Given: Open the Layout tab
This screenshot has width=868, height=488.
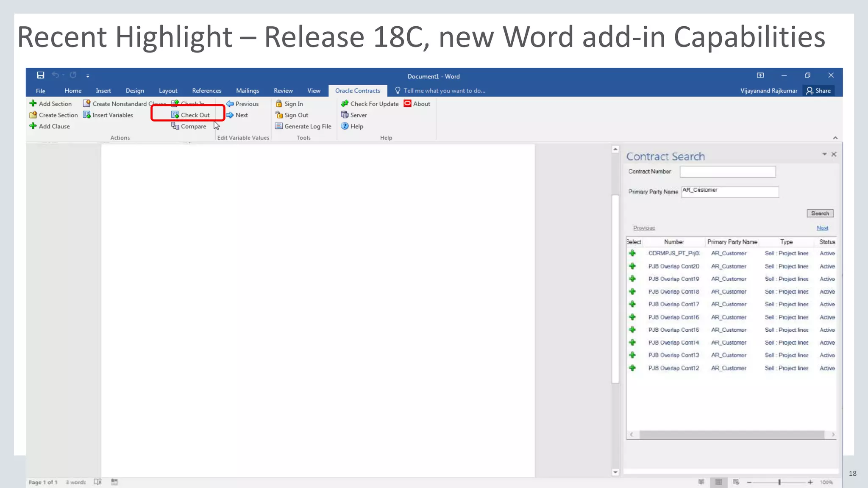Looking at the screenshot, I should (x=168, y=91).
